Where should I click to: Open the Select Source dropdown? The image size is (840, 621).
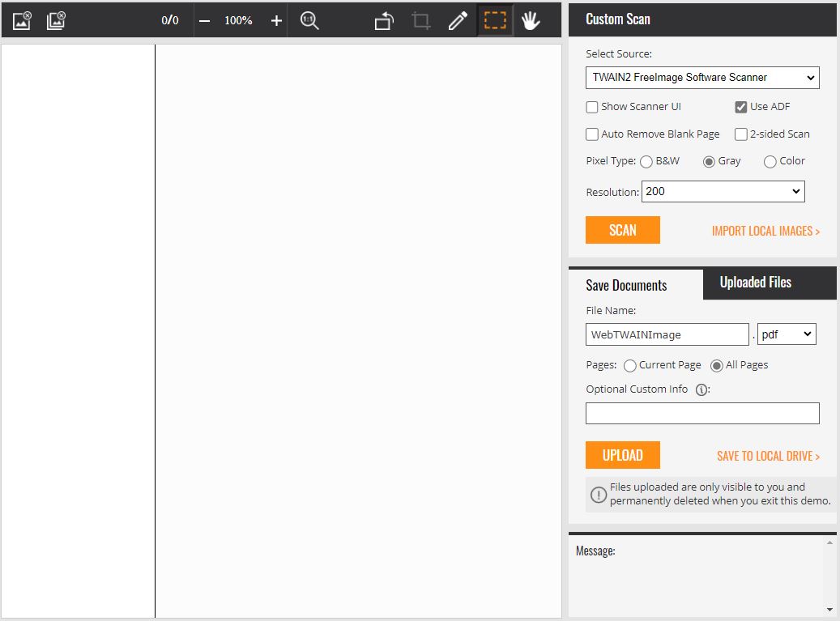(701, 77)
